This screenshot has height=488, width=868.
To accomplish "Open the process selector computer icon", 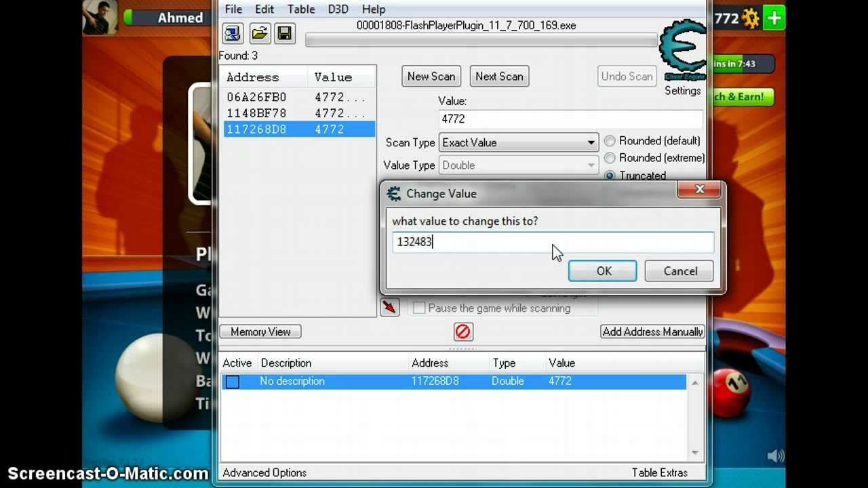I will pyautogui.click(x=233, y=33).
